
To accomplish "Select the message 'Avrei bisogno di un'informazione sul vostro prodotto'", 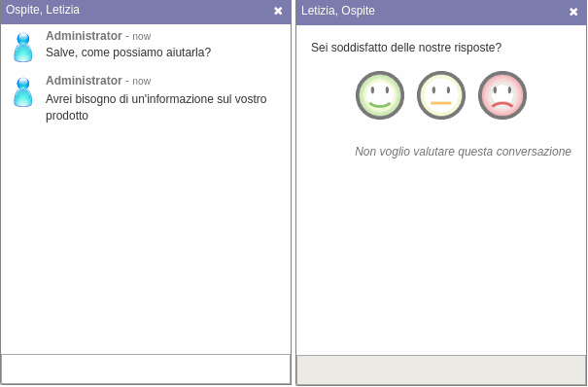I will (156, 107).
